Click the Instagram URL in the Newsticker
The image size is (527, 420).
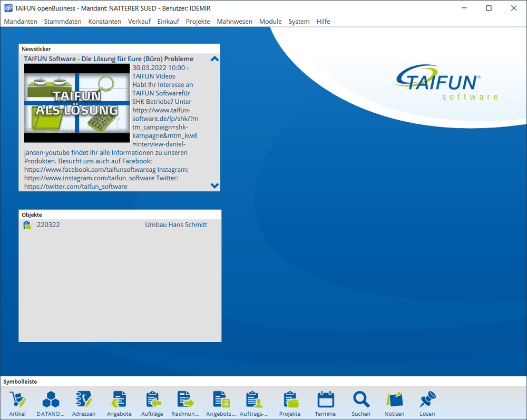coord(89,178)
